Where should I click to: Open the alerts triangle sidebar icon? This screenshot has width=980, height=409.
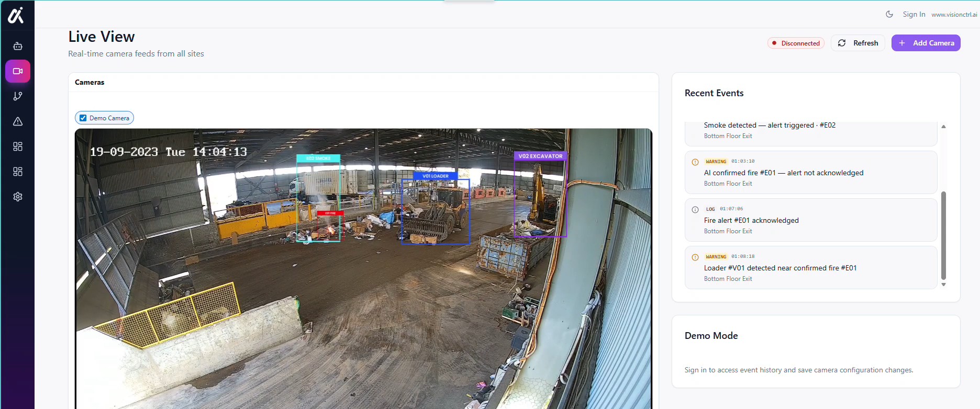(x=18, y=121)
